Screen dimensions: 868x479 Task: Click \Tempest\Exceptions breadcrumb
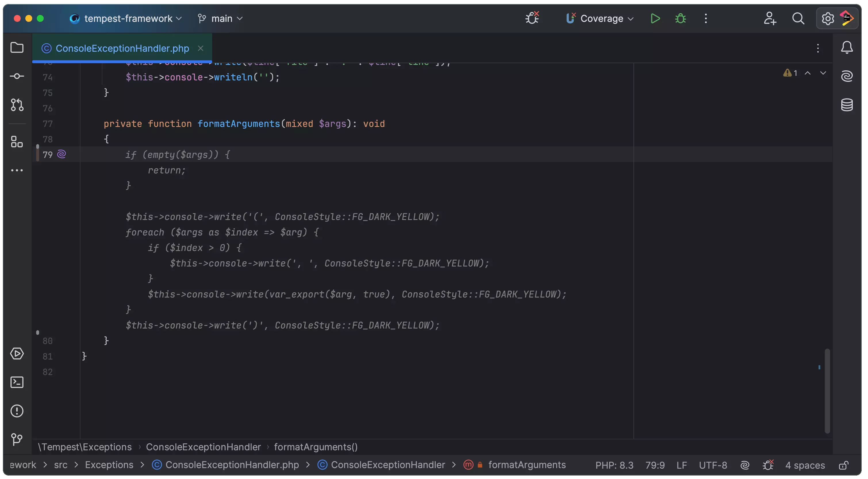coord(85,447)
